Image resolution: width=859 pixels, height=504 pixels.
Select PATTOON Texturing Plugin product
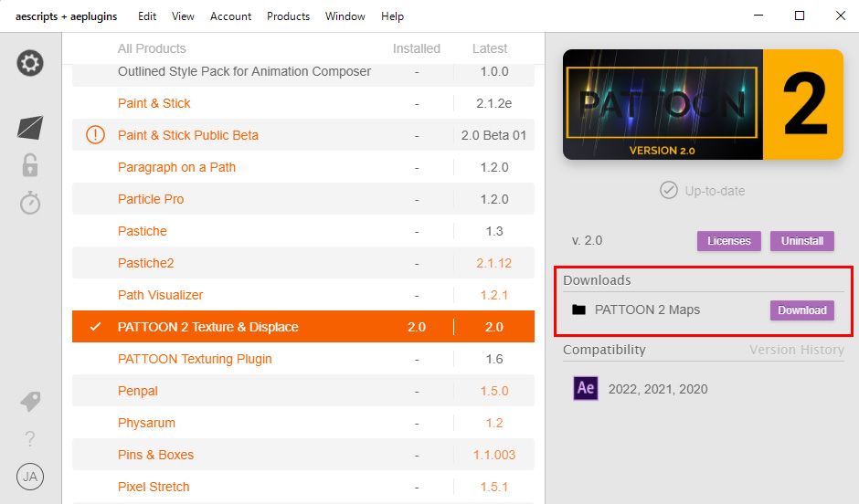(303, 359)
